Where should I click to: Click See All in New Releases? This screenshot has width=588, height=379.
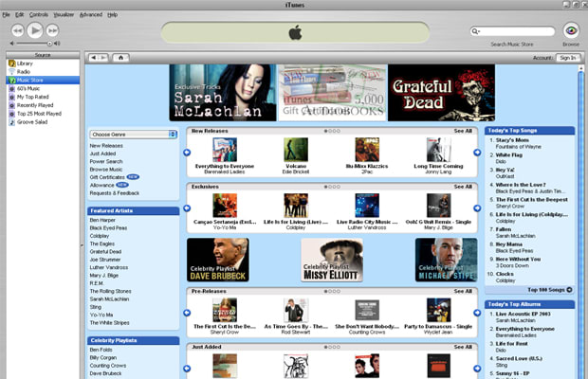(x=463, y=131)
